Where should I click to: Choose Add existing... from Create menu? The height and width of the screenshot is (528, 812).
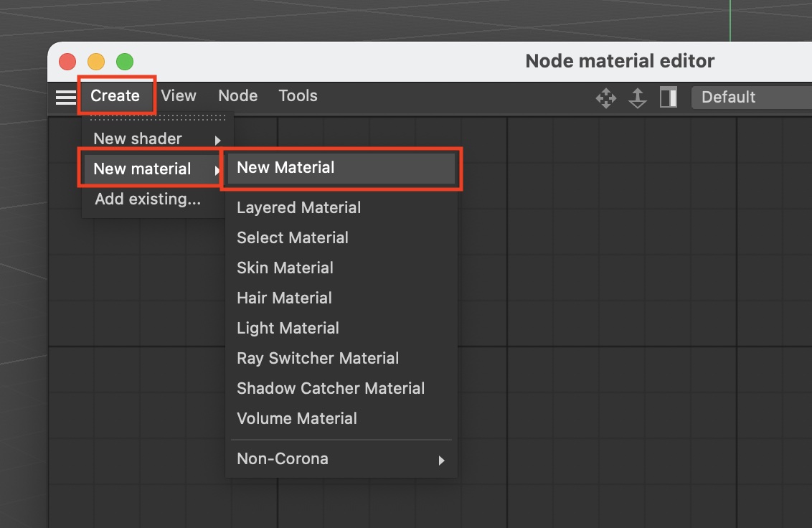pyautogui.click(x=148, y=199)
